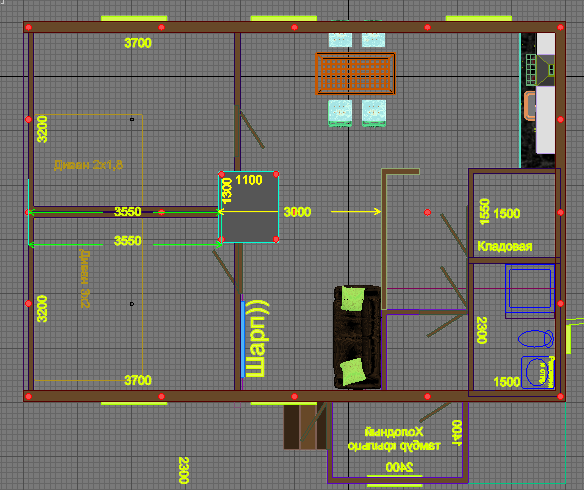Viewport: 584px width, 490px height.
Task: Select the Кладовая storage room door swing
Action: [x=454, y=235]
